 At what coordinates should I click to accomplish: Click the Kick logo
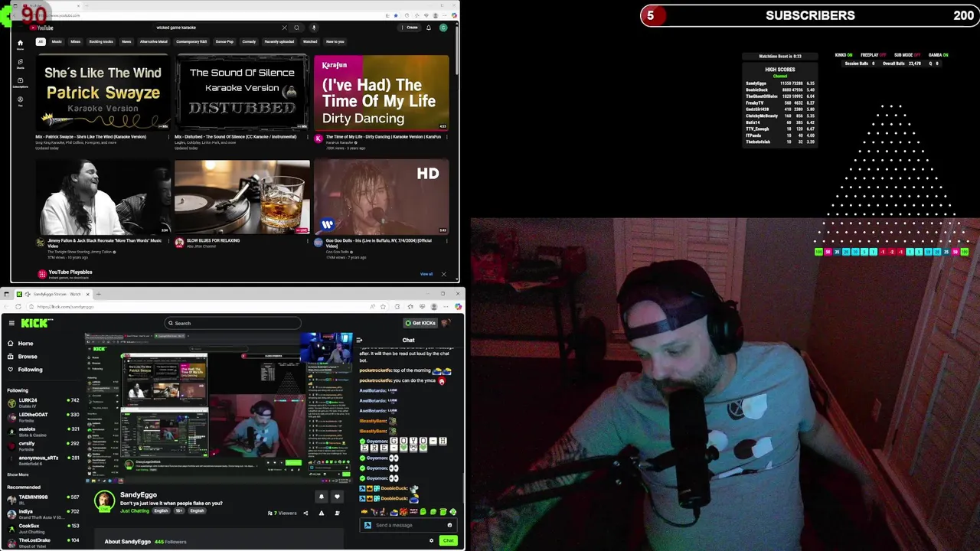pos(37,323)
